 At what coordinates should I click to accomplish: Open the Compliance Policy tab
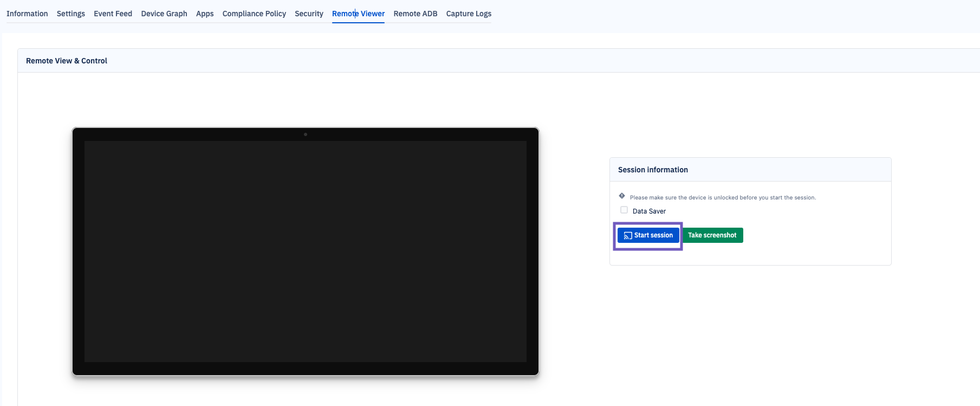(x=254, y=14)
